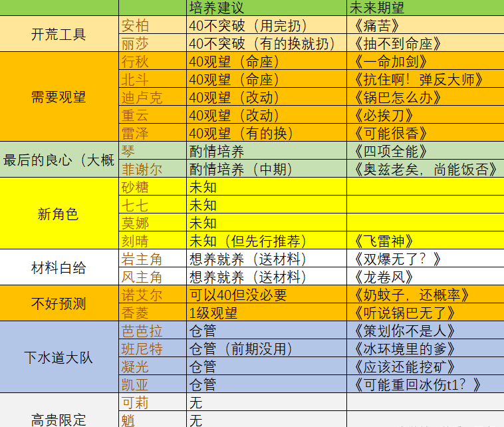This screenshot has width=504, height=427.
Task: Select the cell 《策划你不是人》
Action: tap(426, 330)
